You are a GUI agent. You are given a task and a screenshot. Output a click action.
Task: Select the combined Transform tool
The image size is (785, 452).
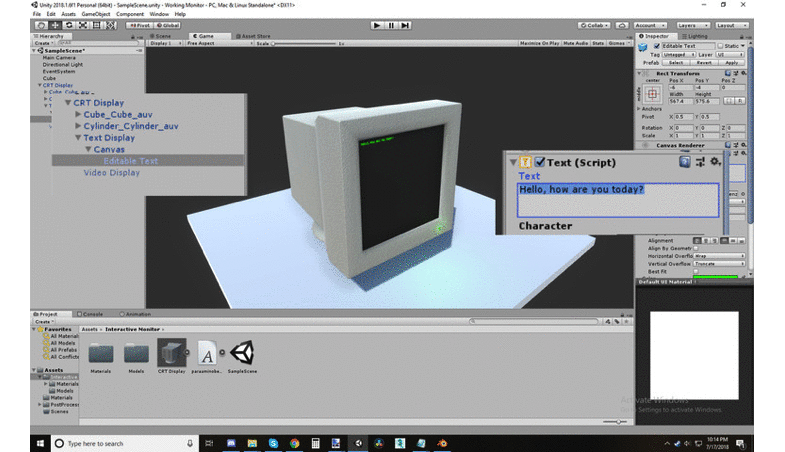(110, 25)
